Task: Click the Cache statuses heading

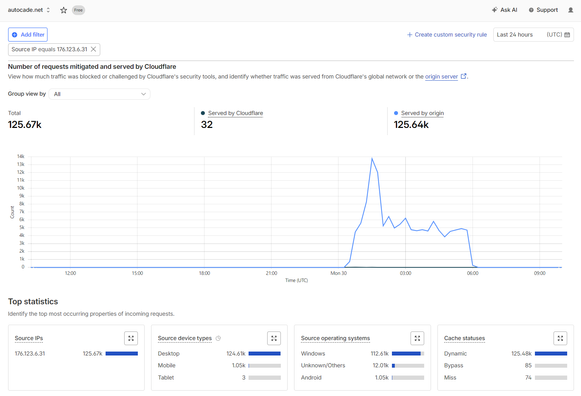Action: [x=464, y=338]
